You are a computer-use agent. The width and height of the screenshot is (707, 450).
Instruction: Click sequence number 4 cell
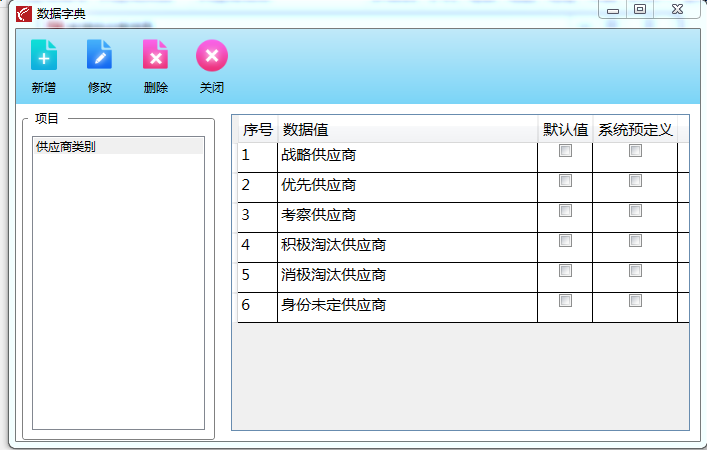tap(257, 247)
